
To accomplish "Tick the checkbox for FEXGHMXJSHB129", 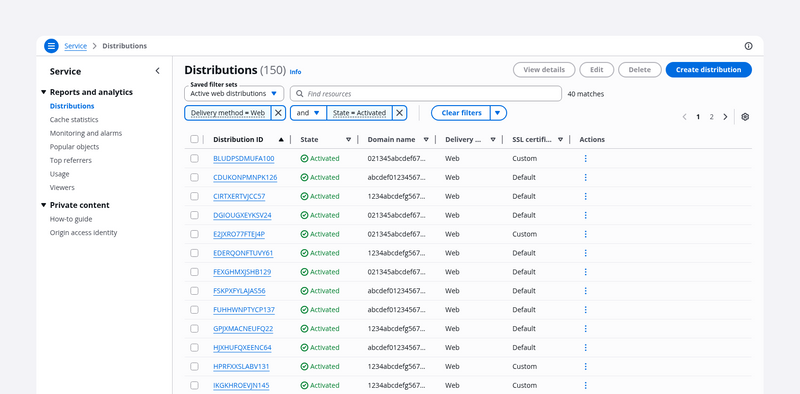I will pos(194,272).
